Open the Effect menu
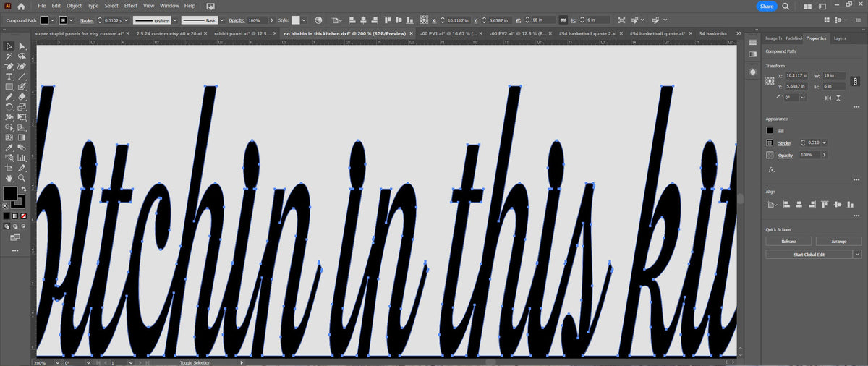868x366 pixels. click(x=131, y=6)
